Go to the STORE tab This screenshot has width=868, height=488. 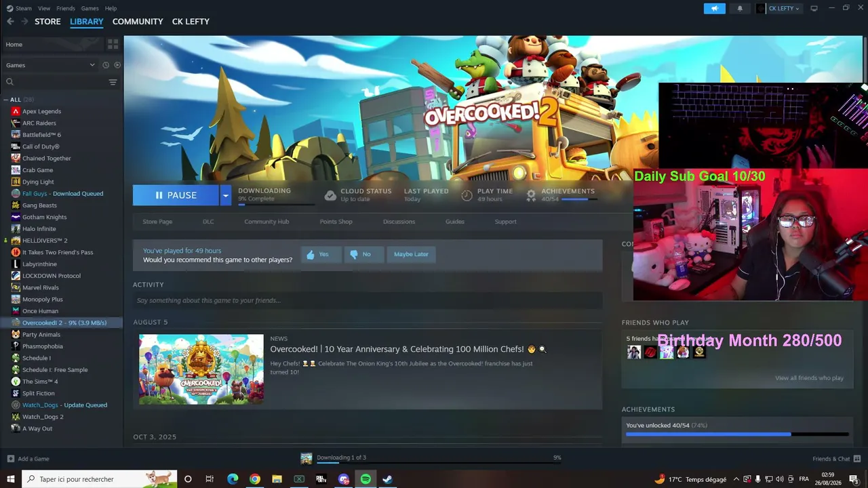(x=47, y=22)
